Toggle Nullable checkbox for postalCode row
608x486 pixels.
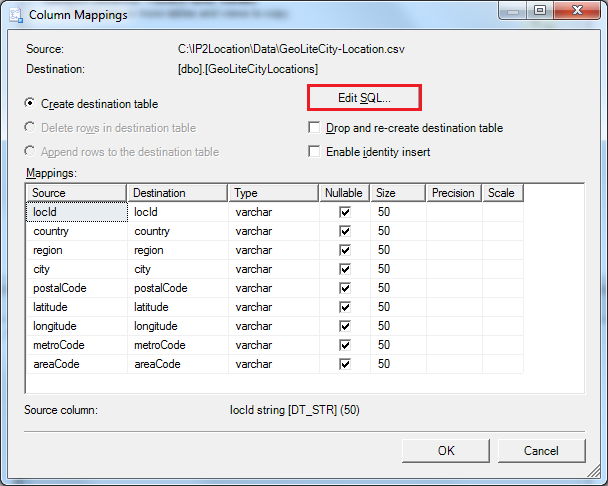pyautogui.click(x=345, y=288)
